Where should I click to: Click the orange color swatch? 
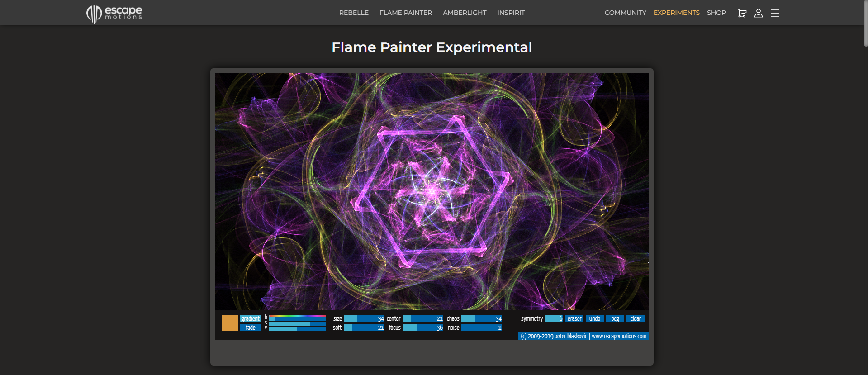[230, 323]
